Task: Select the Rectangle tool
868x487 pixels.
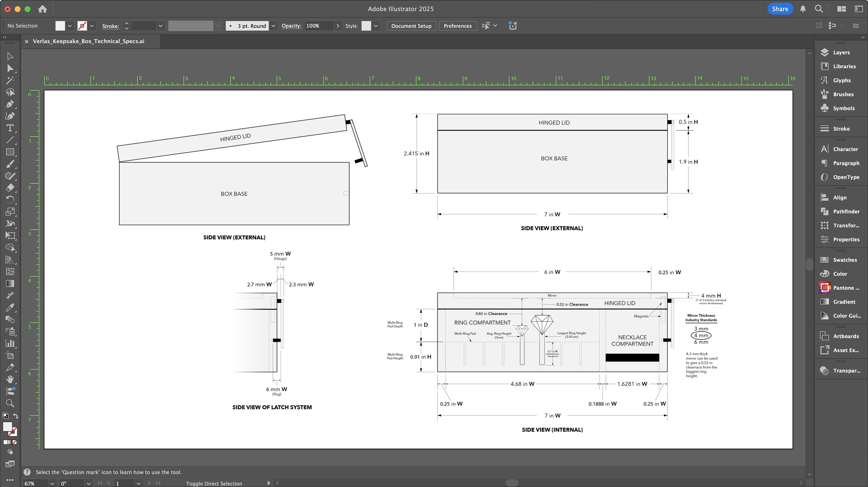Action: click(x=10, y=152)
